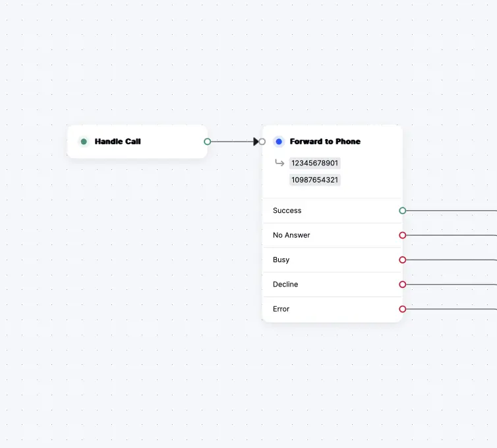This screenshot has width=497, height=448.
Task: Select the Handle Call node title
Action: [x=117, y=142]
